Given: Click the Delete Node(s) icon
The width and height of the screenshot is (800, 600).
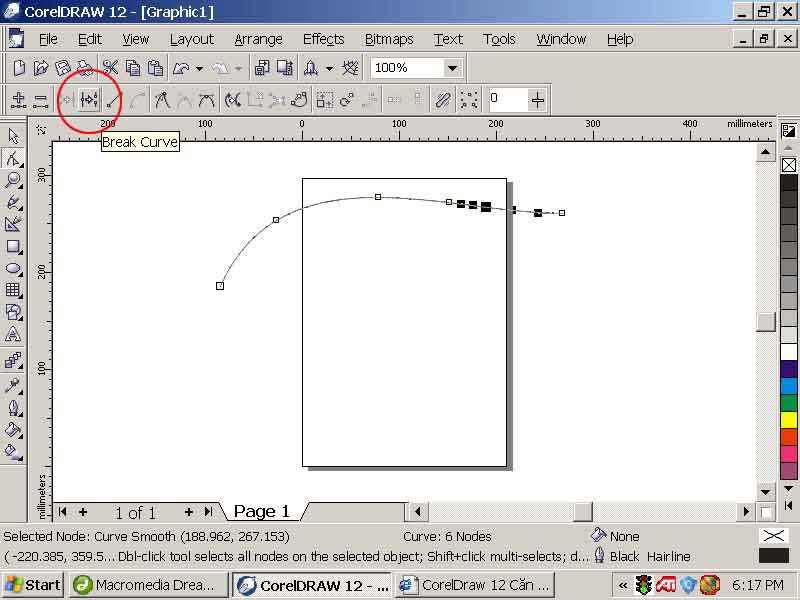Looking at the screenshot, I should point(40,99).
